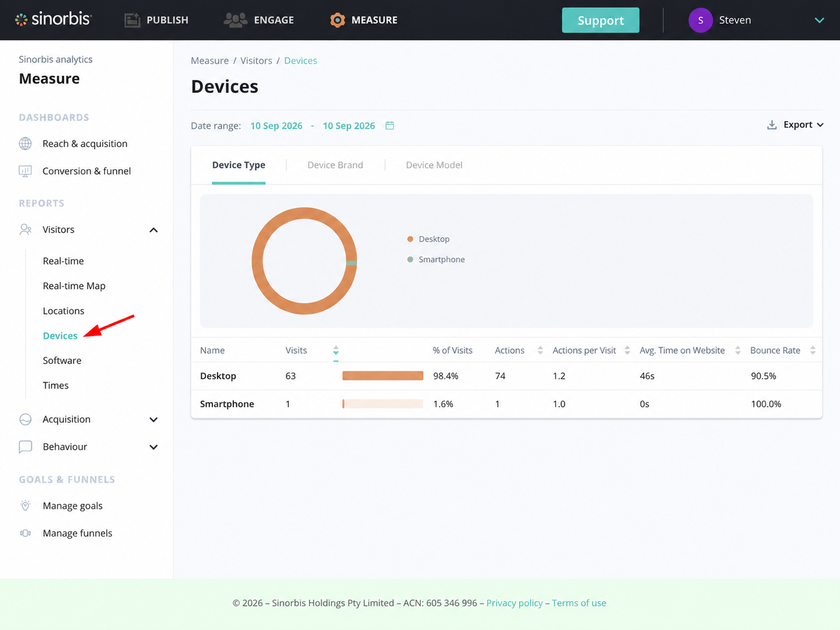Click the 90.5% bounce rate value

point(763,376)
